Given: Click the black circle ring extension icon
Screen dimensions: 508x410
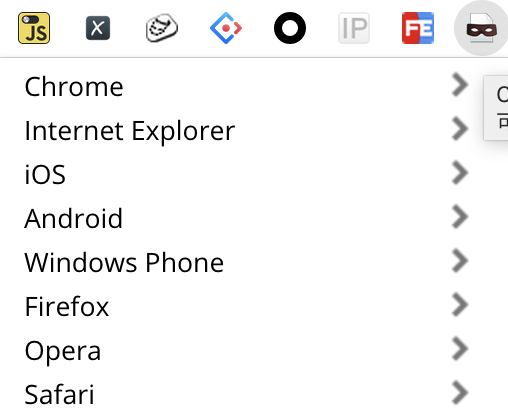Looking at the screenshot, I should (x=290, y=28).
